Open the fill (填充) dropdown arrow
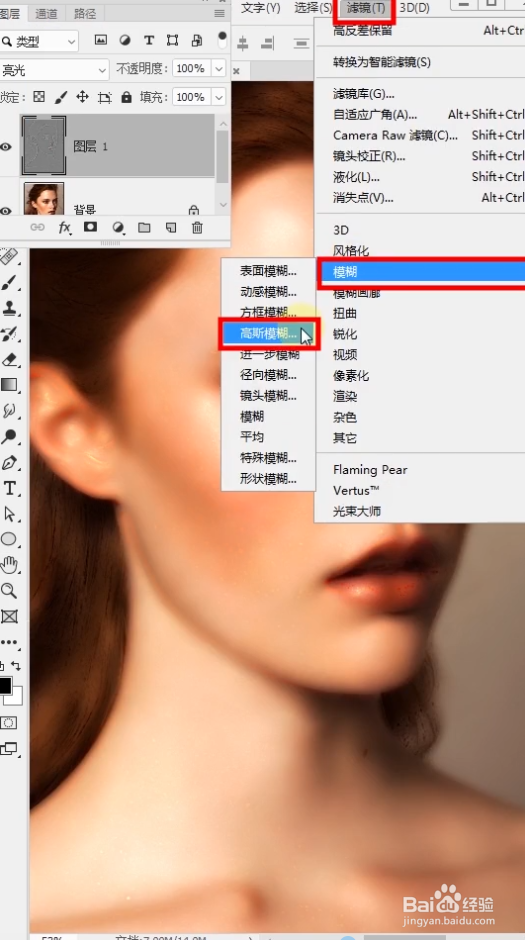The height and width of the screenshot is (940, 525). (x=219, y=97)
